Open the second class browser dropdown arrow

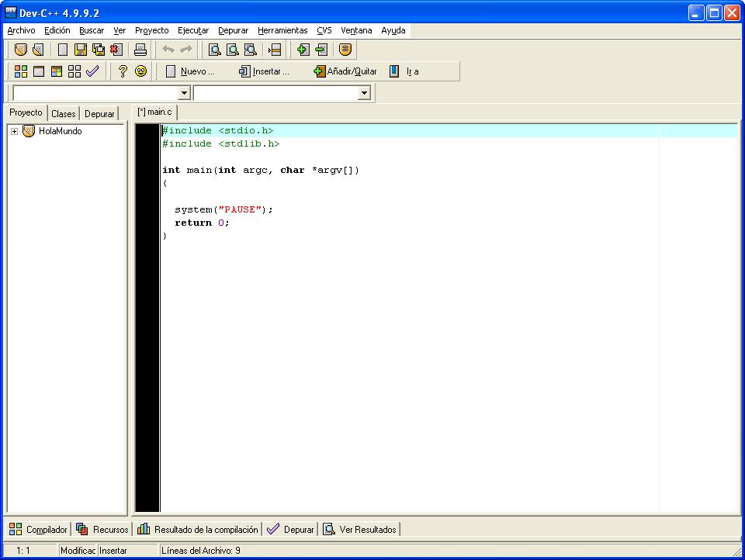365,92
